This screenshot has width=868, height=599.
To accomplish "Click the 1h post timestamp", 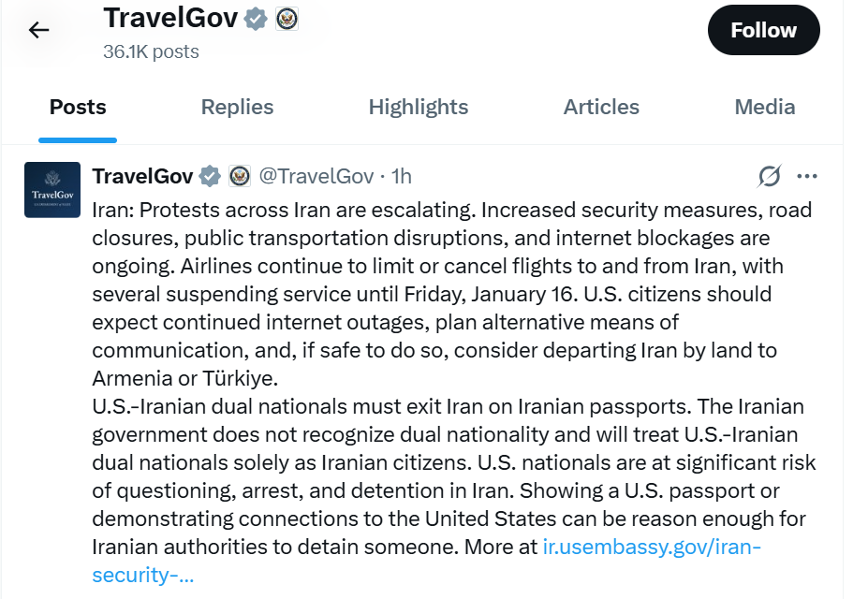I will (x=402, y=176).
